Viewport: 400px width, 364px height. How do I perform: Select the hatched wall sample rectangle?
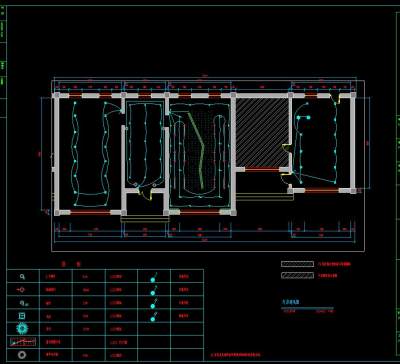pyautogui.click(x=297, y=276)
